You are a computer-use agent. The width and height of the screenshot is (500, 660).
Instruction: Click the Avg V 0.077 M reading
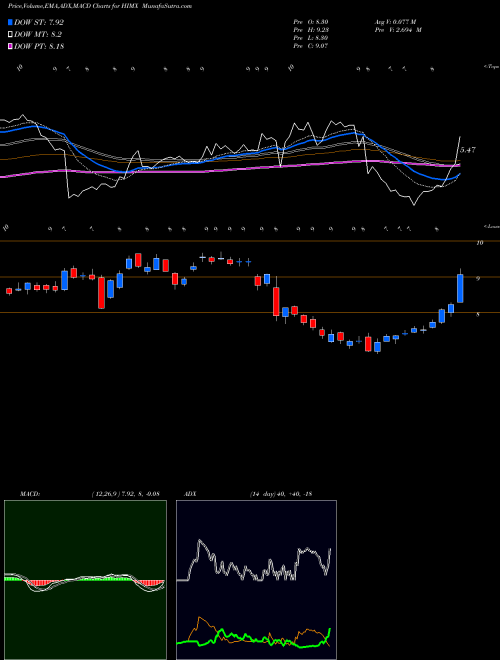tap(395, 22)
